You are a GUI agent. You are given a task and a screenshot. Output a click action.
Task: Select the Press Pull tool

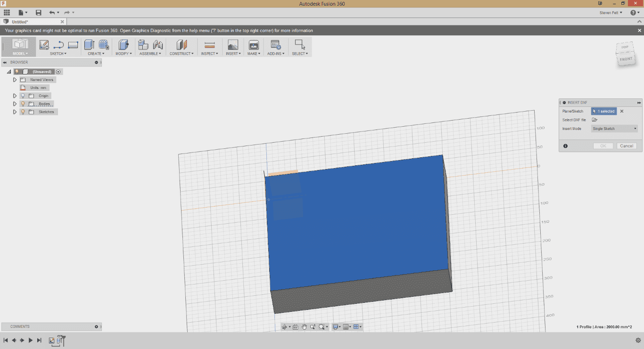point(124,45)
